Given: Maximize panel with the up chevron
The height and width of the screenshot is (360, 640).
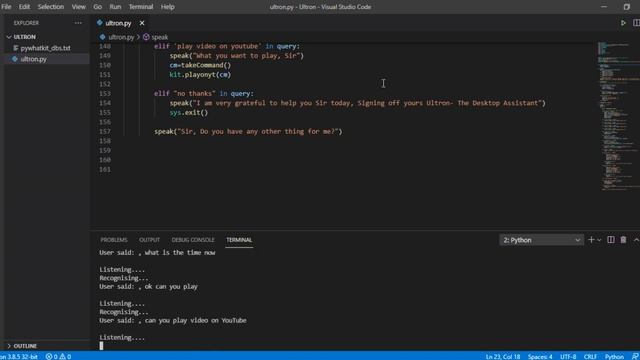Looking at the screenshot, I should click(x=636, y=240).
